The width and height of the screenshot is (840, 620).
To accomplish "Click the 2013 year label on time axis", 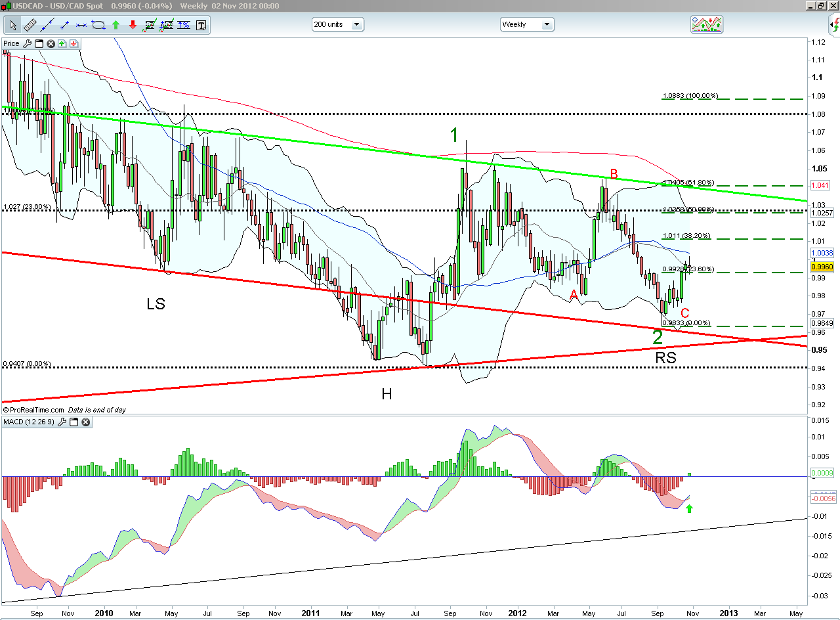I will pos(728,613).
